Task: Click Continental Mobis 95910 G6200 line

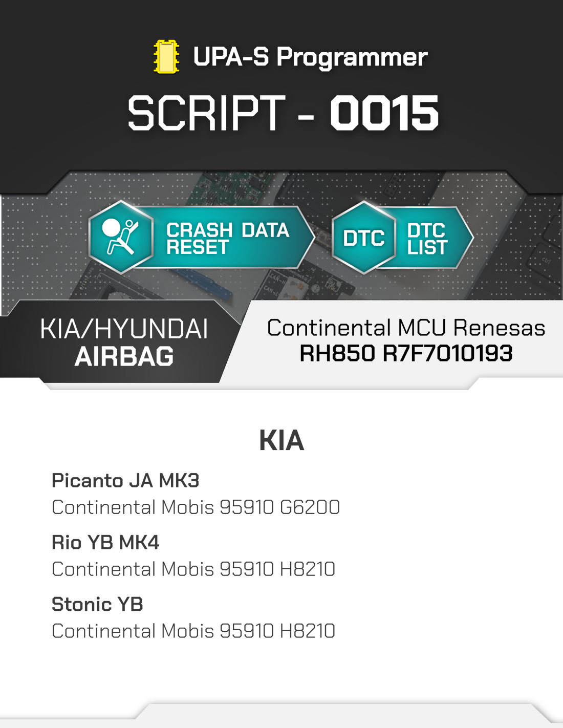Action: coord(196,507)
